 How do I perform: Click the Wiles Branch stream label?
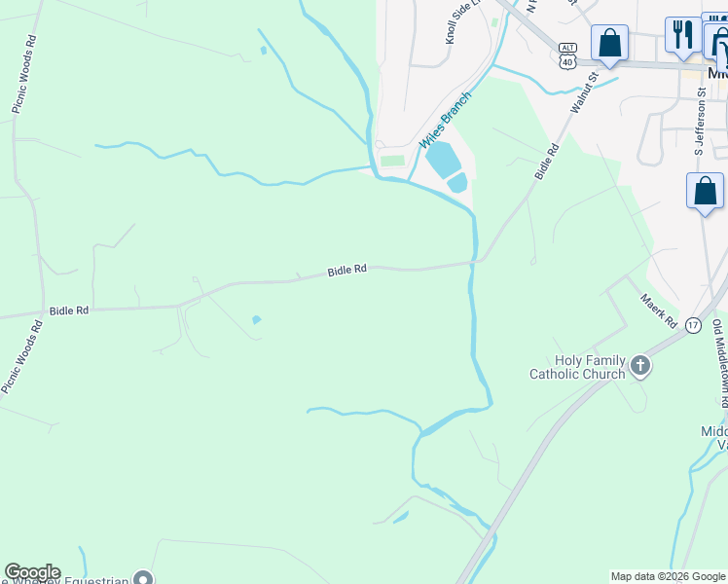(445, 120)
